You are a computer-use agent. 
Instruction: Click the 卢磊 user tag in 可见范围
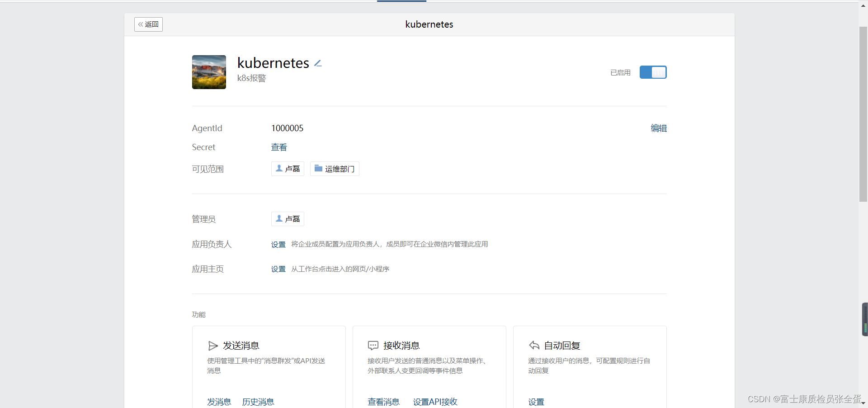coord(288,169)
